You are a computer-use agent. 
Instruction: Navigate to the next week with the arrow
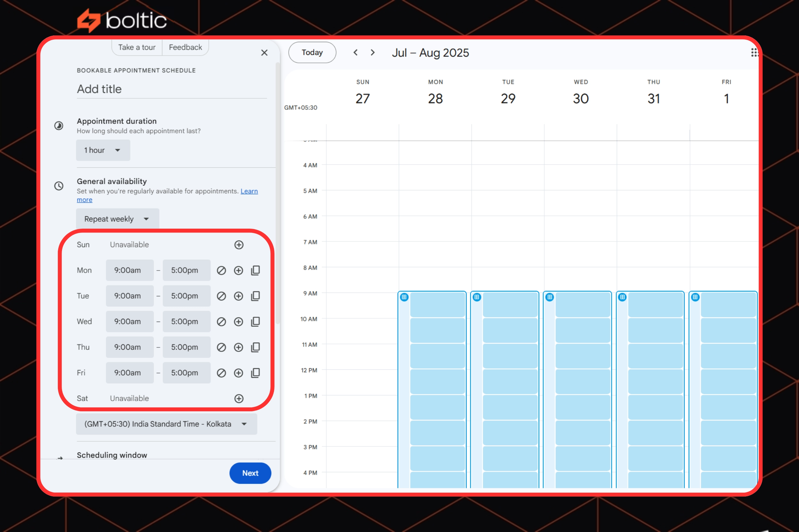[373, 52]
